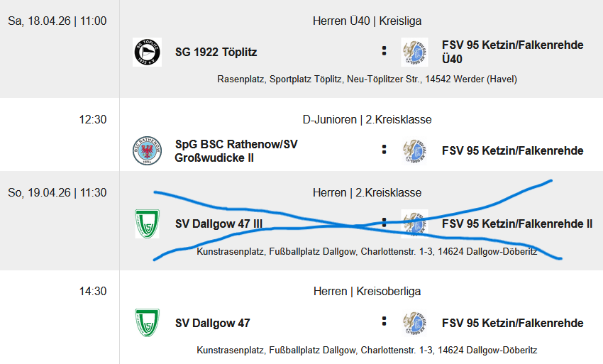603x364 pixels.
Task: Select the SV Dallgow 47 III logo
Action: (147, 224)
